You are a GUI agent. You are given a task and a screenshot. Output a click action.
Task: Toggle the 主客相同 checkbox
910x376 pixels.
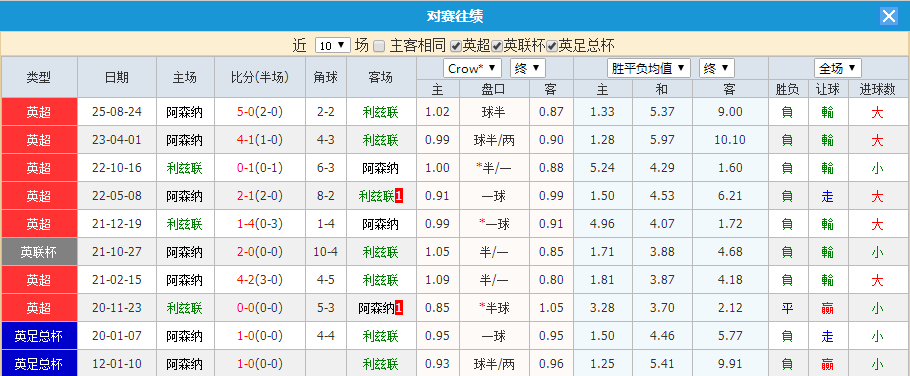tap(379, 46)
